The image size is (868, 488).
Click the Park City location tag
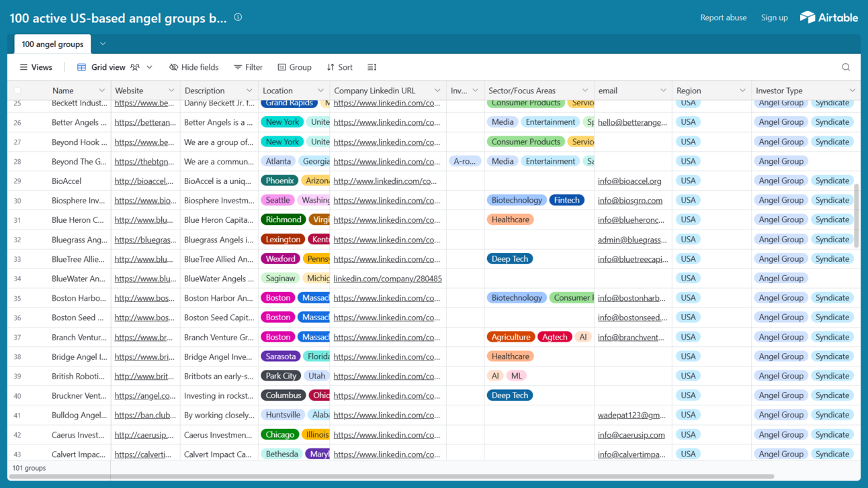(282, 376)
